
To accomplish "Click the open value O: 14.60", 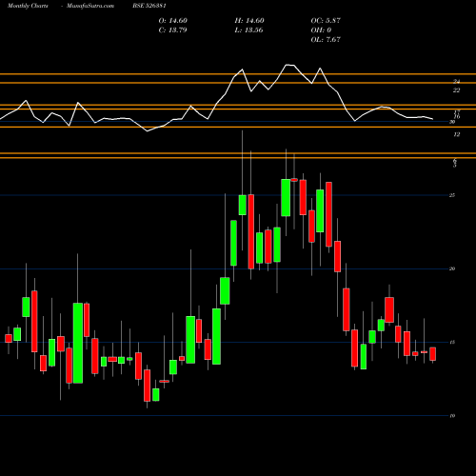I will [173, 21].
